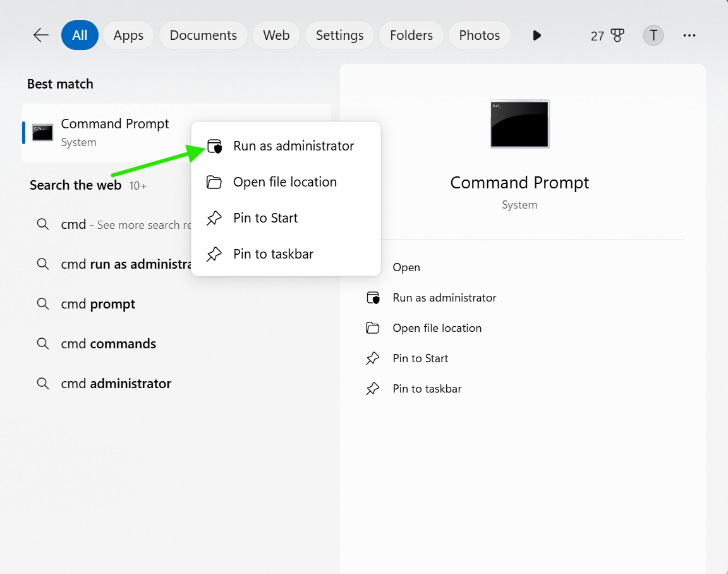The height and width of the screenshot is (574, 728).
Task: Choose Pin to Start in context menu
Action: coord(286,218)
